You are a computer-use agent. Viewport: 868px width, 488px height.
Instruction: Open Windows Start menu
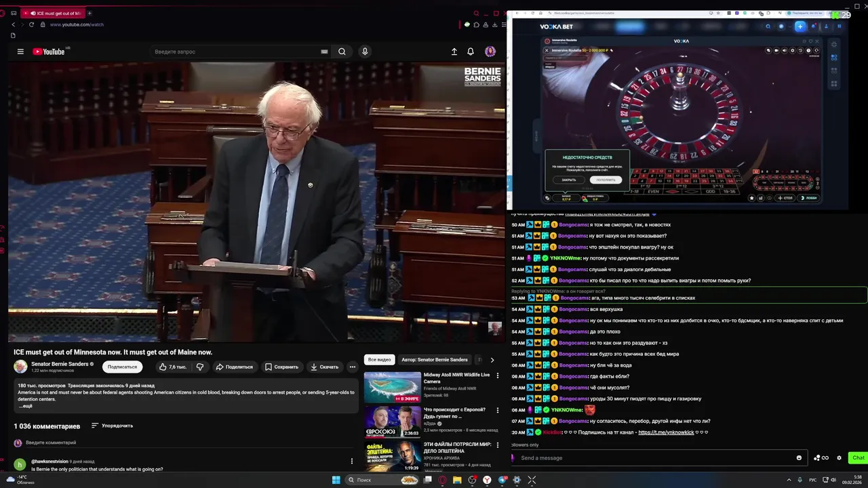(336, 480)
